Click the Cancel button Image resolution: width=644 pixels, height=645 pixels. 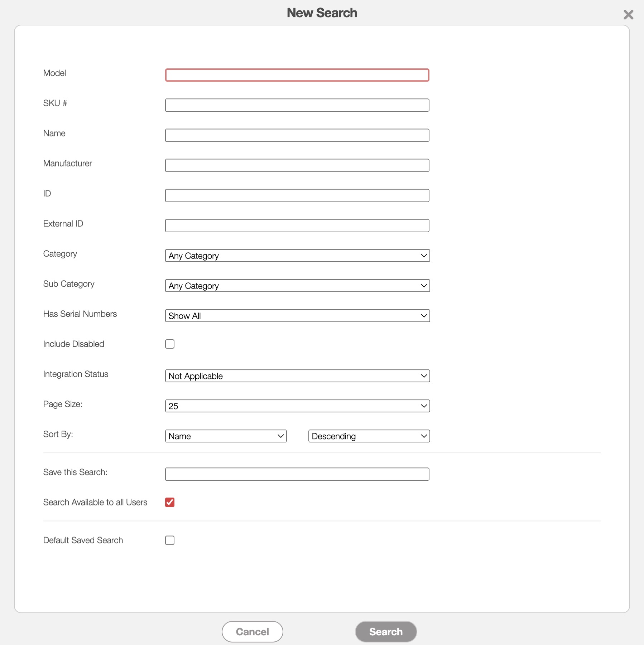click(252, 631)
